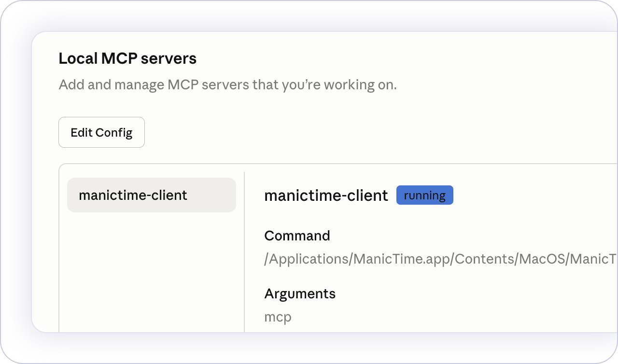This screenshot has height=364, width=618.
Task: Click the mcp argument value
Action: tap(278, 317)
